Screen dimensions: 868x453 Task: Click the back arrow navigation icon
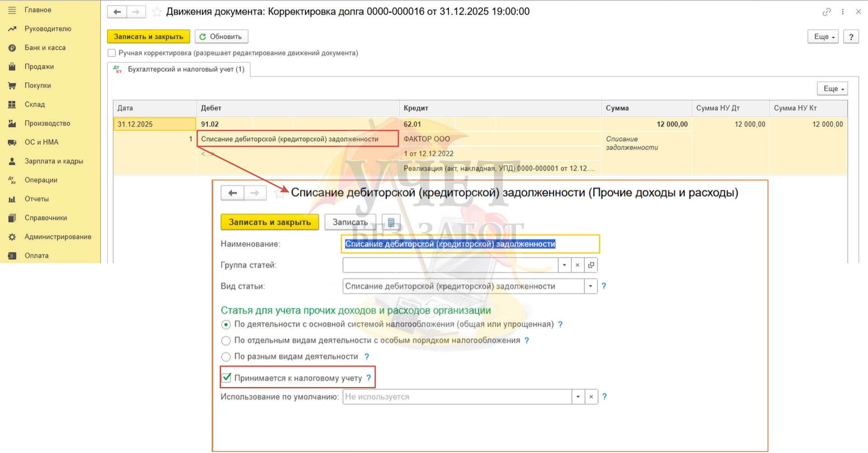point(117,12)
